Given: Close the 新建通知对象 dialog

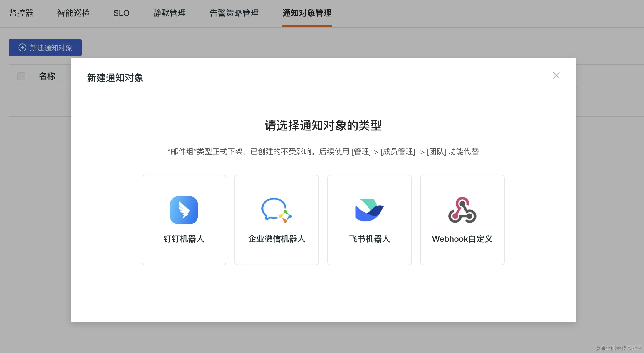Looking at the screenshot, I should pos(556,75).
